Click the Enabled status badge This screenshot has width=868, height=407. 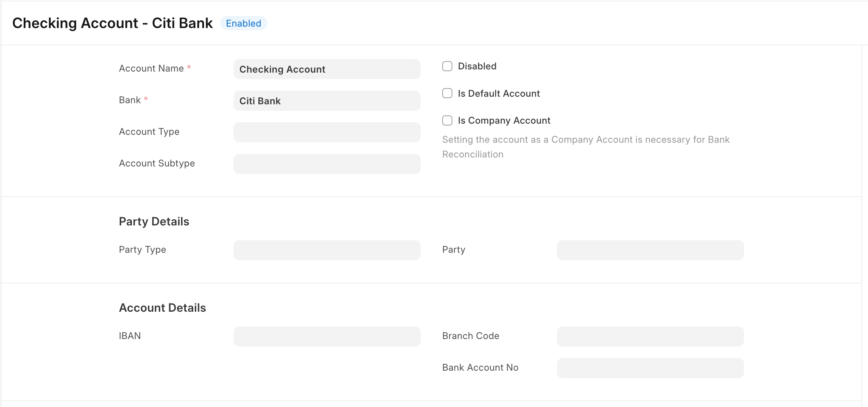coord(243,23)
